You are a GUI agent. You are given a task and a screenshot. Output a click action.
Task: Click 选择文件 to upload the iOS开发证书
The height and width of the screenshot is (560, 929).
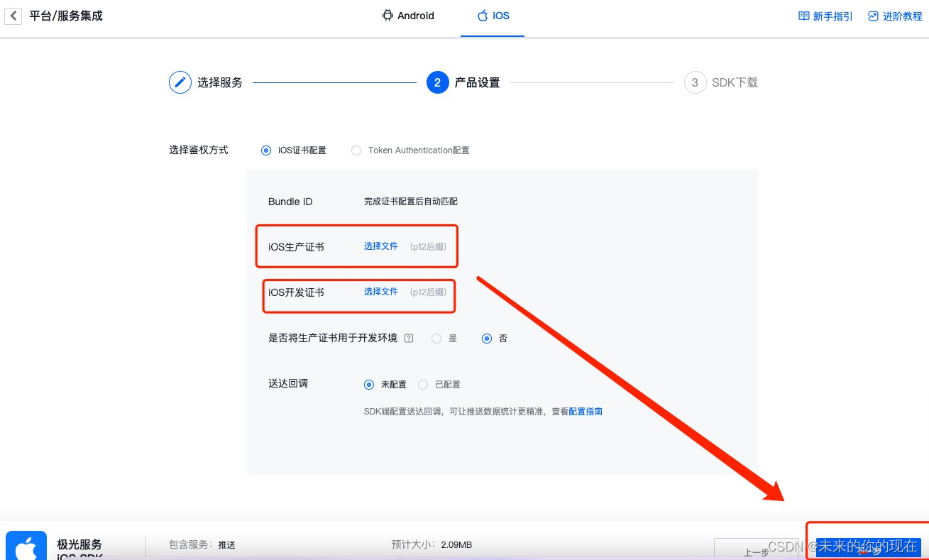(x=381, y=291)
